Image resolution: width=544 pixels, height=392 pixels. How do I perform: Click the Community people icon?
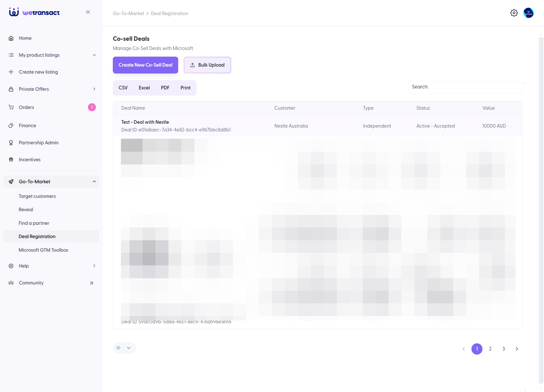[11, 283]
